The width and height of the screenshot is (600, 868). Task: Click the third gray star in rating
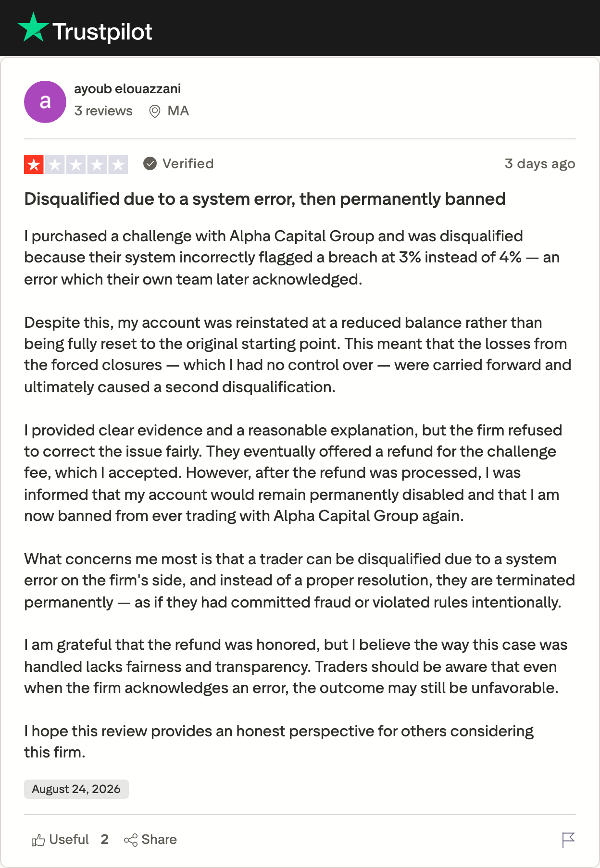click(76, 164)
